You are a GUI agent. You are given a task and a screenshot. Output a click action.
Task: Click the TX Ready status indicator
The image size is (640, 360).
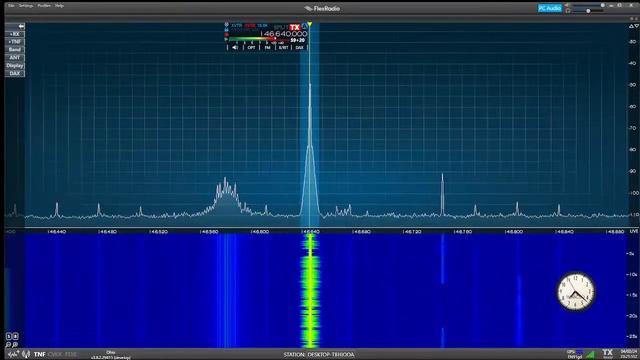608,354
